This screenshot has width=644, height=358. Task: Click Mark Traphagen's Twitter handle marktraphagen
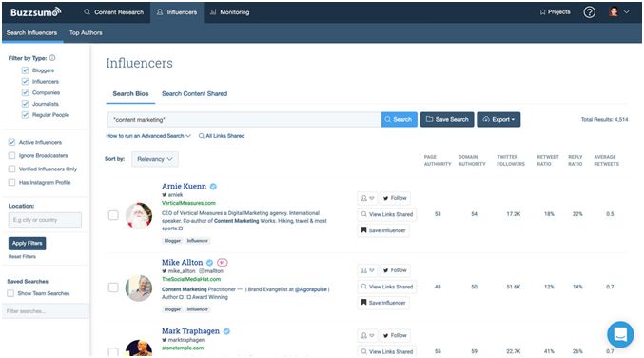184,340
